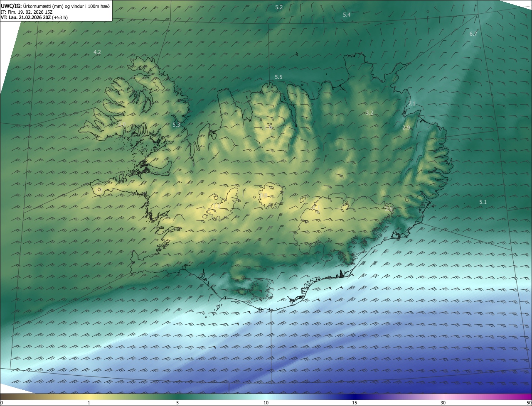Click the faint 2.0 value on the map
Image resolution: width=532 pixels, height=406 pixels.
[122, 124]
